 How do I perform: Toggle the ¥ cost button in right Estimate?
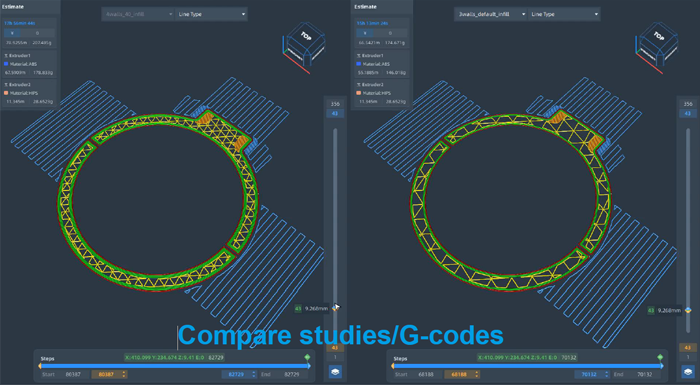pyautogui.click(x=365, y=33)
